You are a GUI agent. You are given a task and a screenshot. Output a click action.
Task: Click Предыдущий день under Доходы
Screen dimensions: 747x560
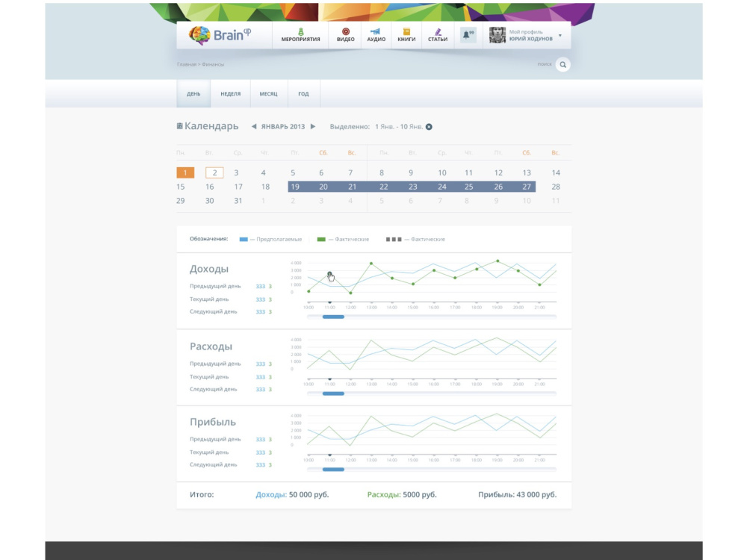pyautogui.click(x=215, y=286)
